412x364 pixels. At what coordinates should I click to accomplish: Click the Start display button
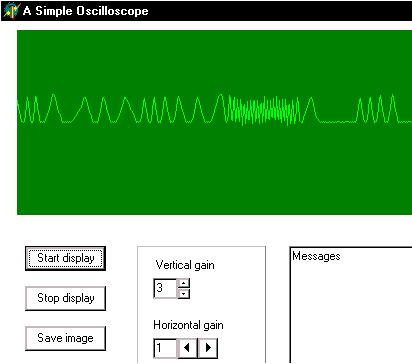[x=65, y=258]
